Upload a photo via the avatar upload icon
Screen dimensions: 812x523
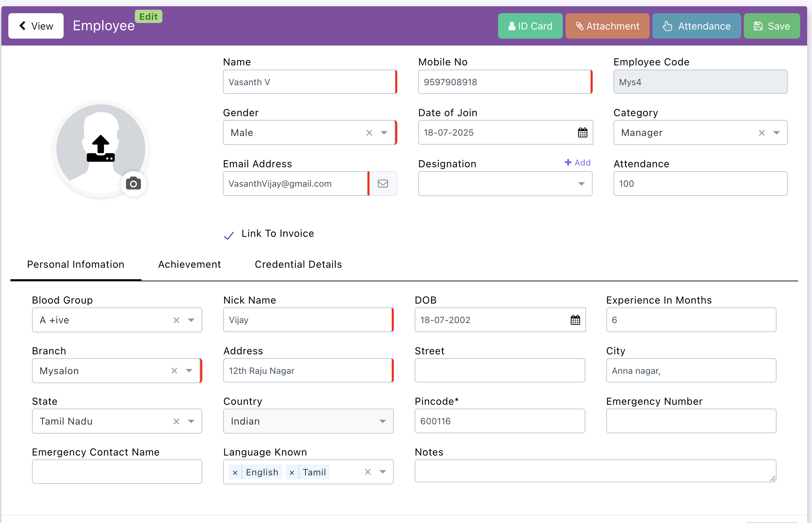pos(100,149)
